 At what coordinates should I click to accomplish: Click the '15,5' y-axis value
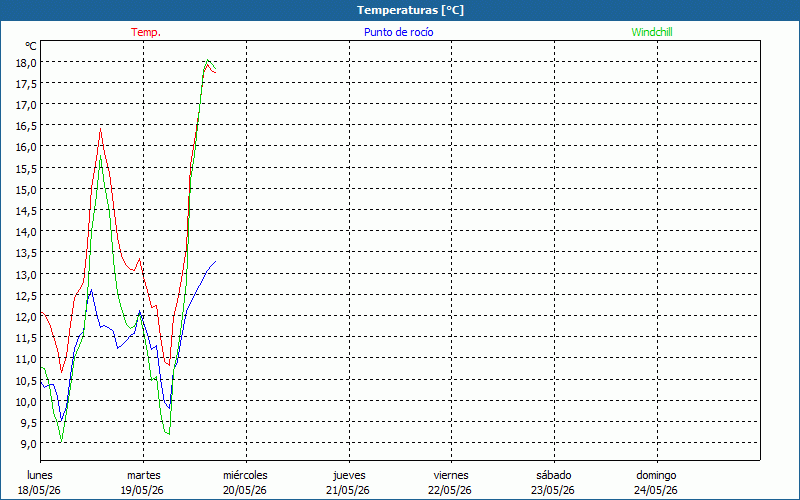click(26, 169)
